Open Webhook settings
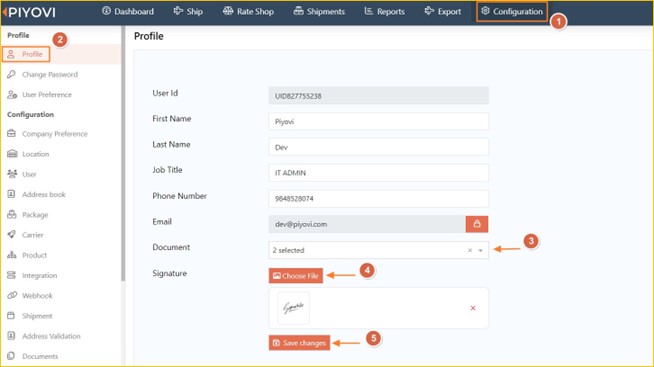Screen dimensions: 654x367 point(37,295)
